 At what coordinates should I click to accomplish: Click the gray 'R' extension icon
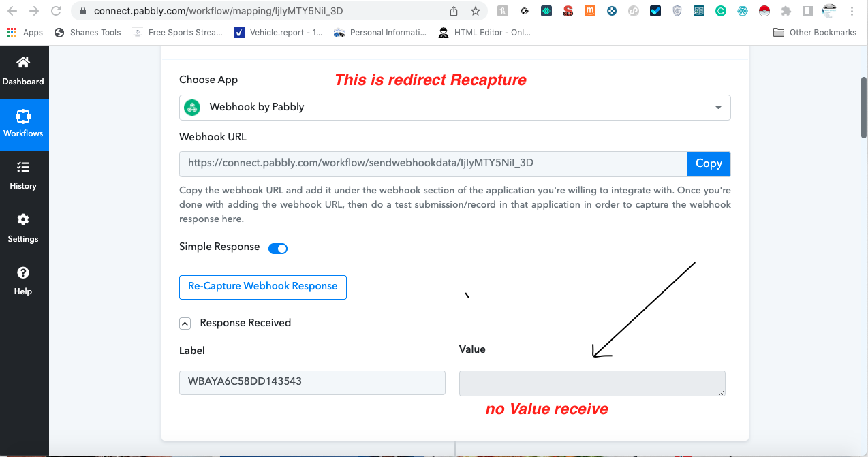[x=503, y=11]
